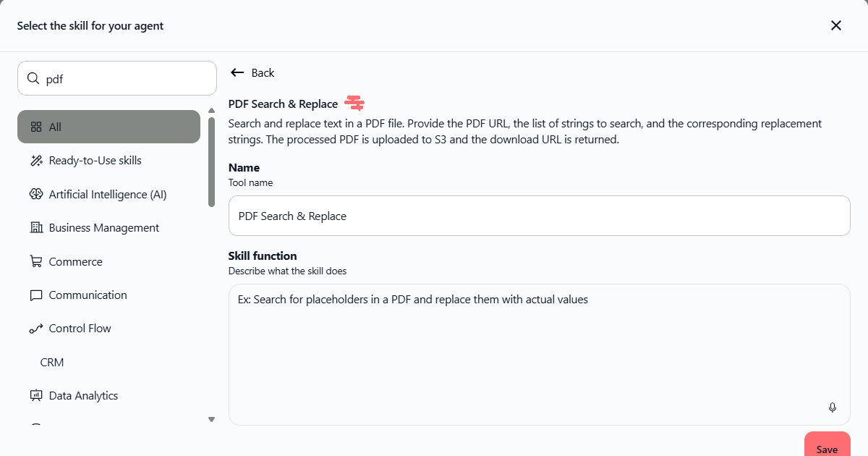Click the back arrow icon
Screen dimensions: 868x456
click(237, 72)
